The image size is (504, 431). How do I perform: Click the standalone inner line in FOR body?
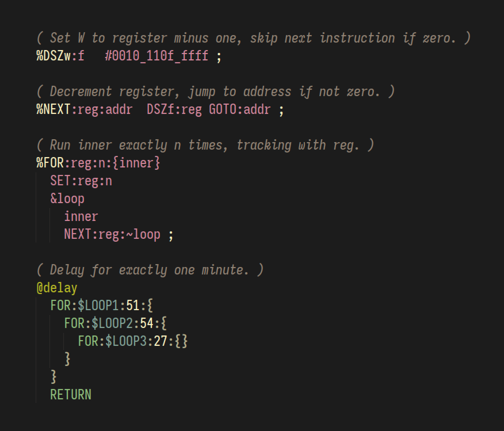pos(81,216)
